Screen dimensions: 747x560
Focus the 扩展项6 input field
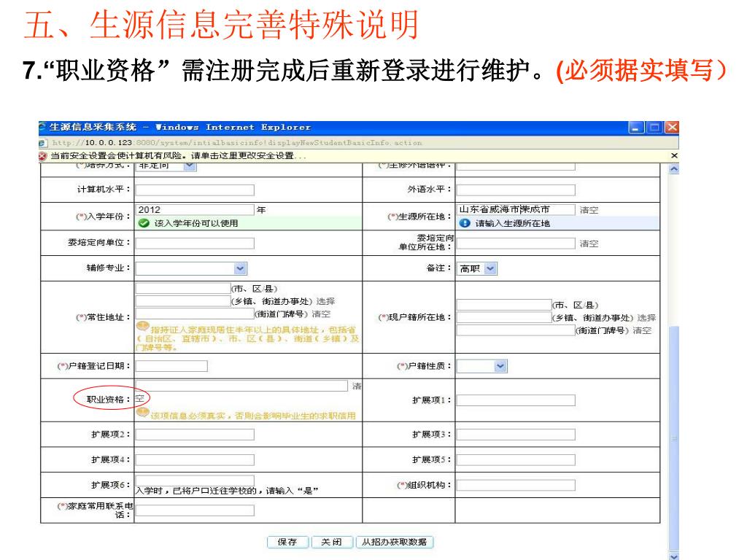(x=195, y=480)
